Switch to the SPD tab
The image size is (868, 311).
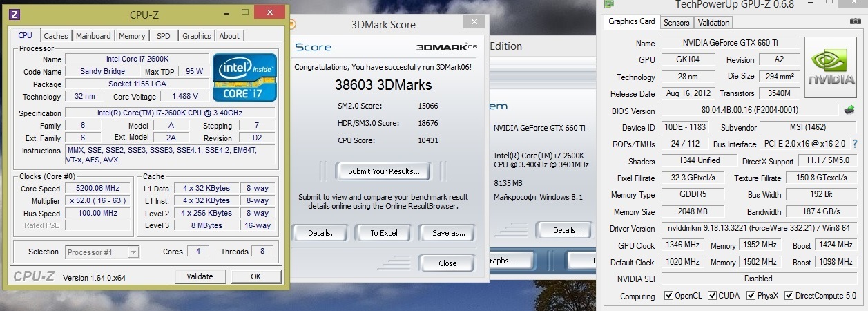coord(164,36)
